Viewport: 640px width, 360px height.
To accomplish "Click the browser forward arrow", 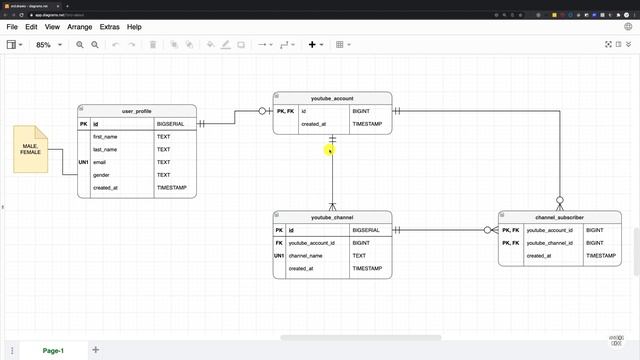I will tap(13, 15).
